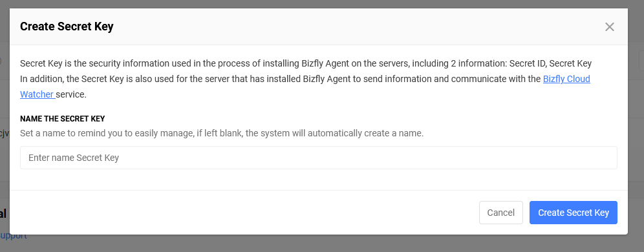Click the word service after the Watcher link
Viewport: 644px width, 252px height.
coord(71,94)
